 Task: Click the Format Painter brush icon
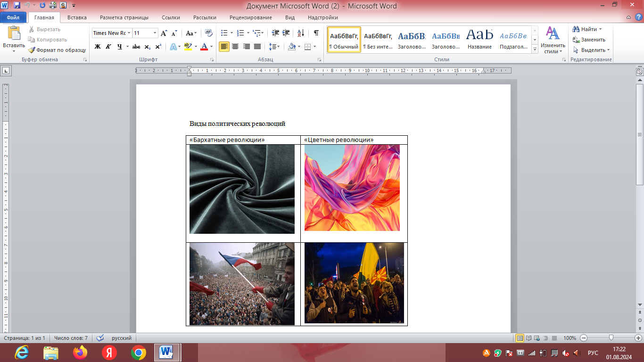[32, 50]
